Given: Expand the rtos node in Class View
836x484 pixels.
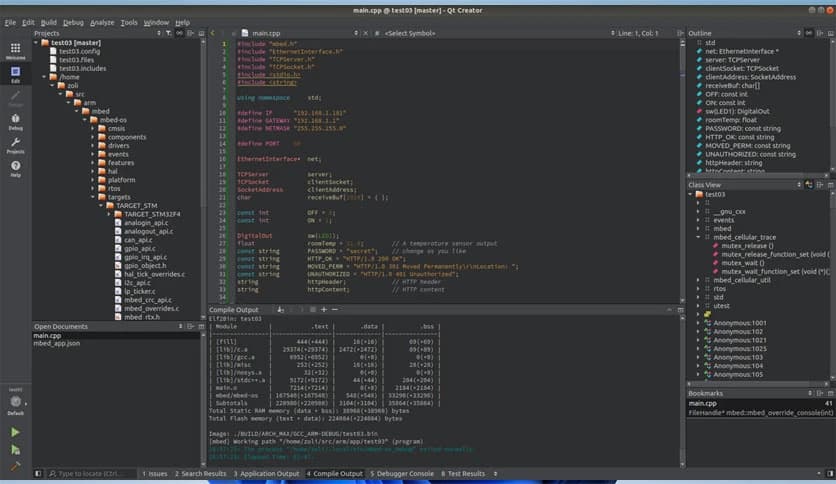Looking at the screenshot, I should click(698, 288).
